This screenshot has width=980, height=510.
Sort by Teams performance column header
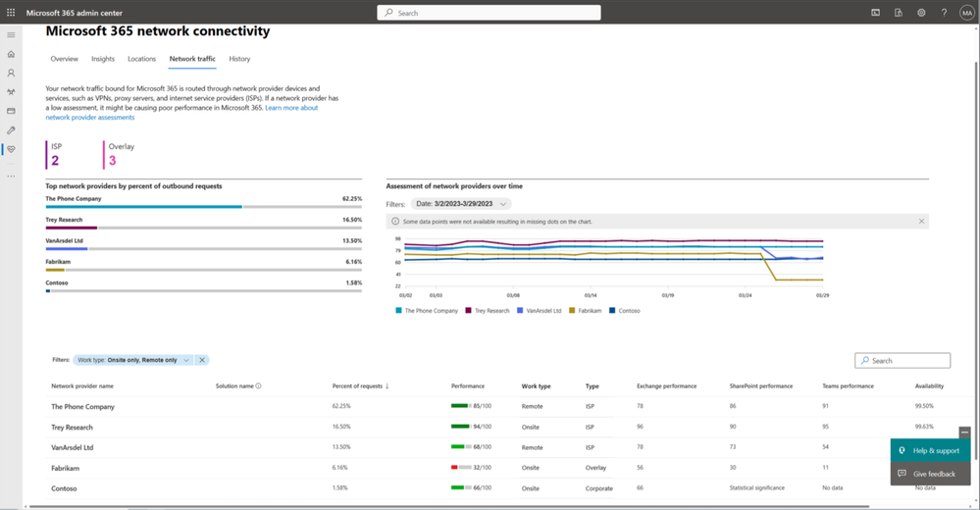point(848,386)
